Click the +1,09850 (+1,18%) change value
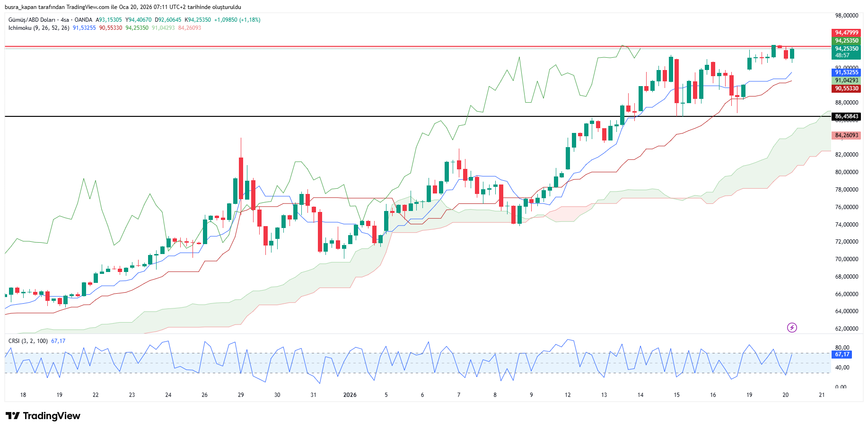This screenshot has width=868, height=430. coord(237,20)
